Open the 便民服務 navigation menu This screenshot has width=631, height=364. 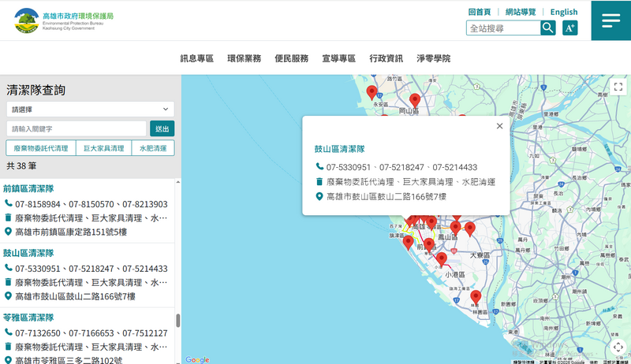click(x=291, y=58)
